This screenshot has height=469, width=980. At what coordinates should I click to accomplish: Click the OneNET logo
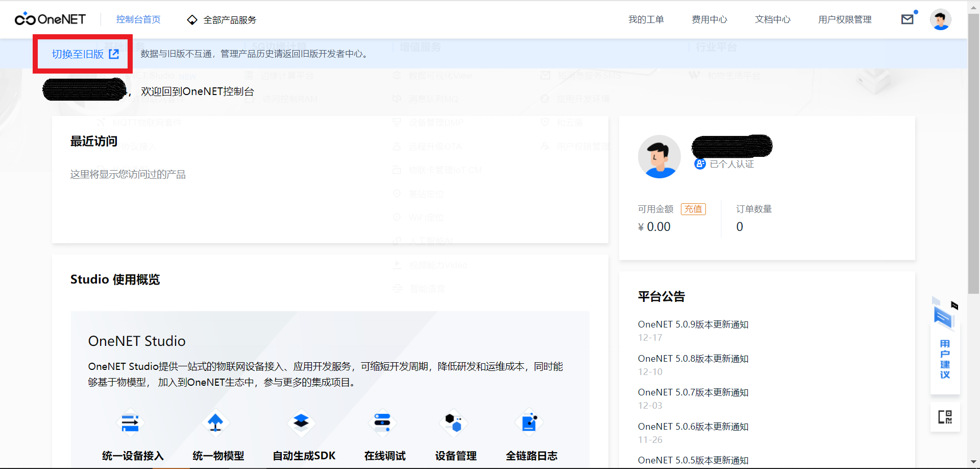[51, 19]
